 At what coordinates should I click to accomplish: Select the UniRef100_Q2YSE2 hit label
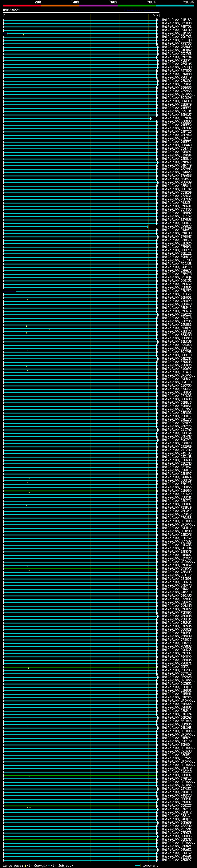(x=176, y=789)
